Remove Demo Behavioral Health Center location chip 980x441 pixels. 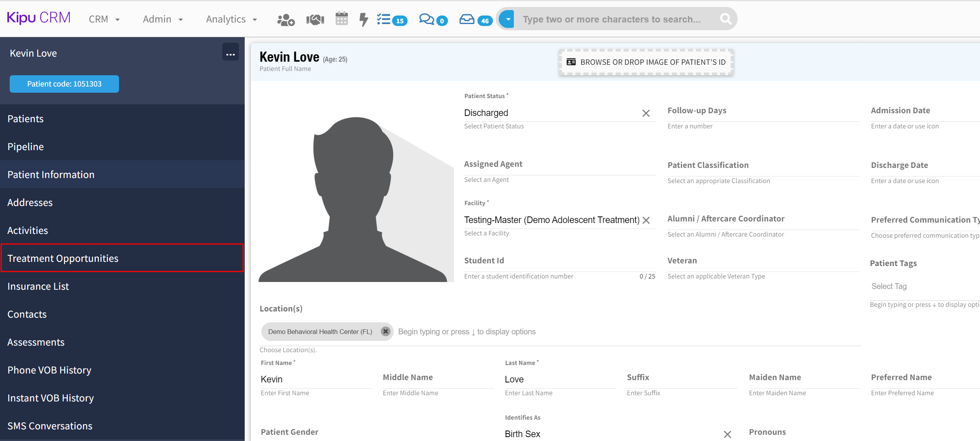coord(385,332)
